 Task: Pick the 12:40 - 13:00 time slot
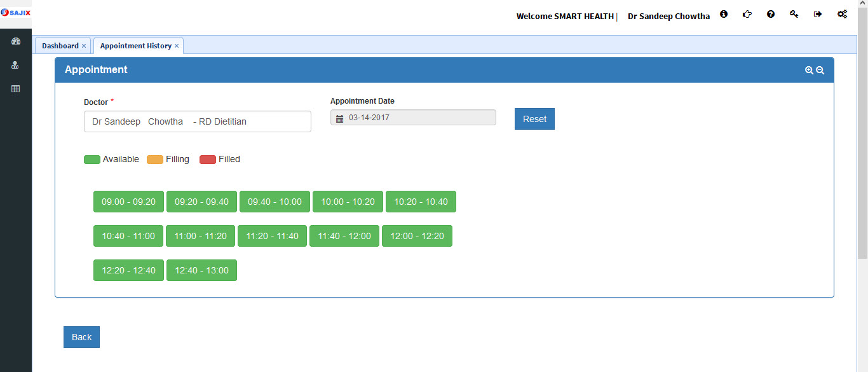click(x=201, y=270)
